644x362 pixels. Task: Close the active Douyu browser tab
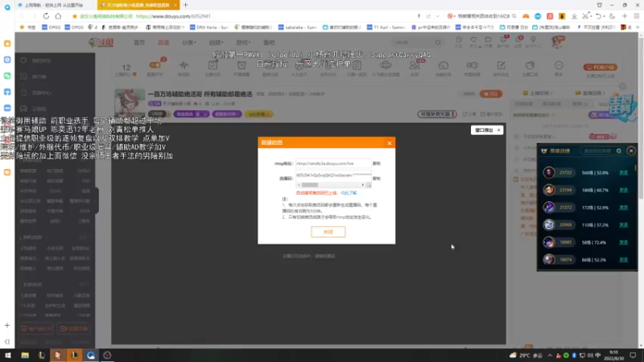(175, 5)
